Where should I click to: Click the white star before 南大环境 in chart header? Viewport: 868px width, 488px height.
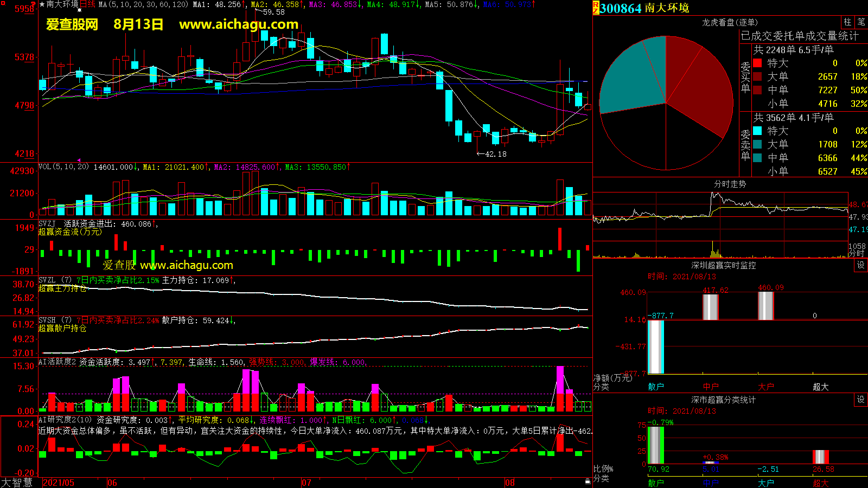pyautogui.click(x=42, y=4)
